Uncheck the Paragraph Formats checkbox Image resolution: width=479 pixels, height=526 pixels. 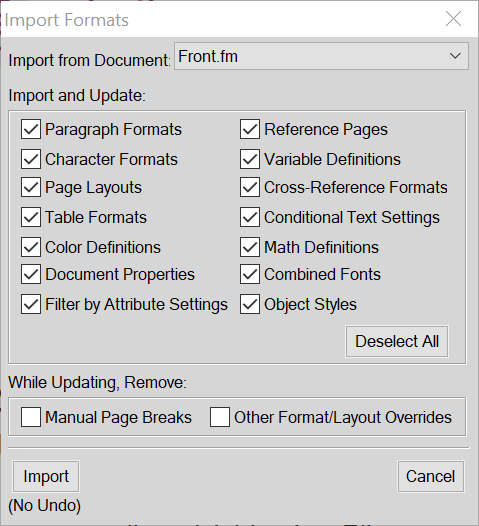[x=31, y=129]
